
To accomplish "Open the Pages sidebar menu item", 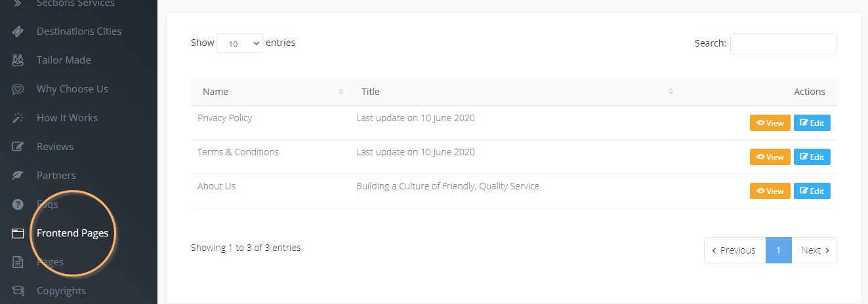I will click(x=50, y=262).
